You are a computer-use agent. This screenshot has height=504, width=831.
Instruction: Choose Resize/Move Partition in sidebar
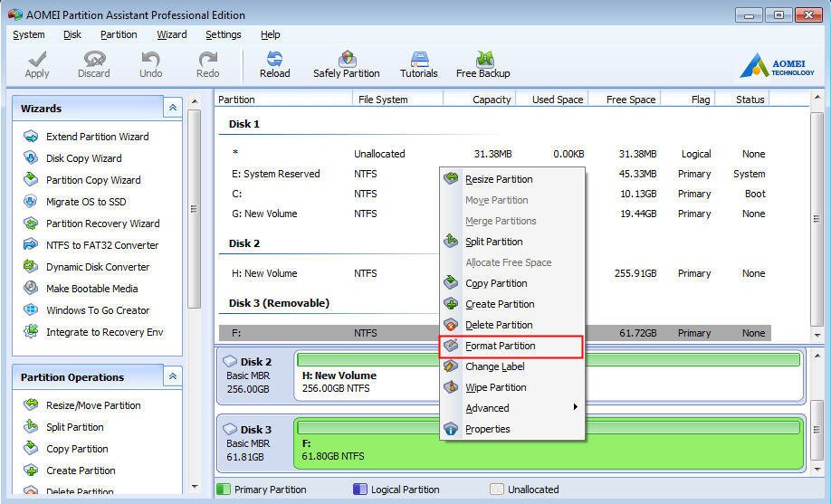tap(82, 405)
